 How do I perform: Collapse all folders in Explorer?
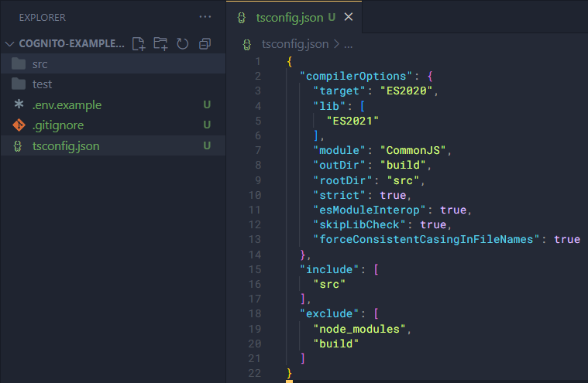click(205, 43)
